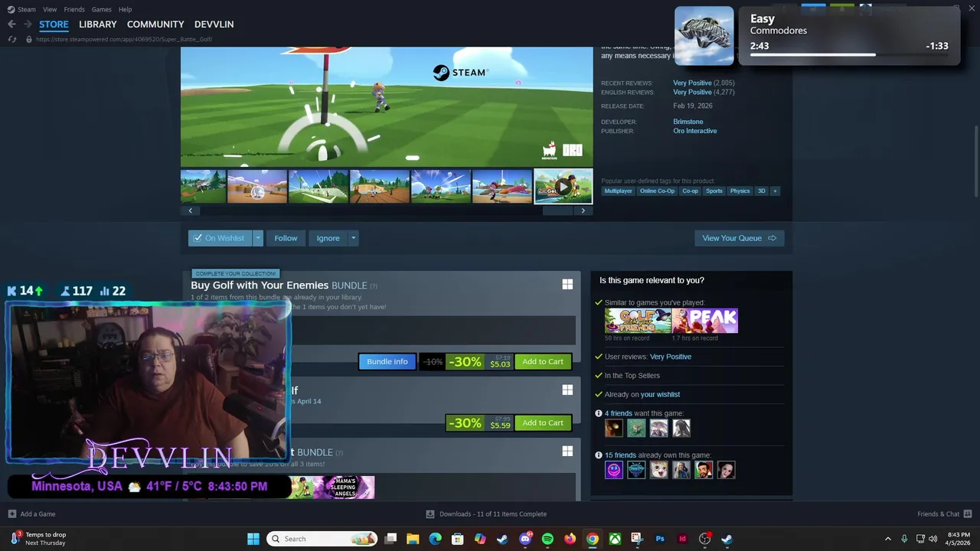Select the STORE tab

click(54, 24)
